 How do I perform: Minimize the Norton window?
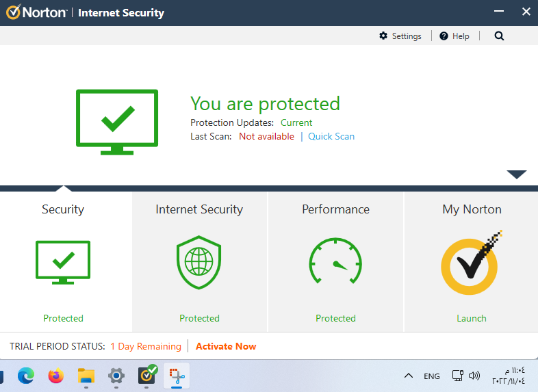coord(499,12)
